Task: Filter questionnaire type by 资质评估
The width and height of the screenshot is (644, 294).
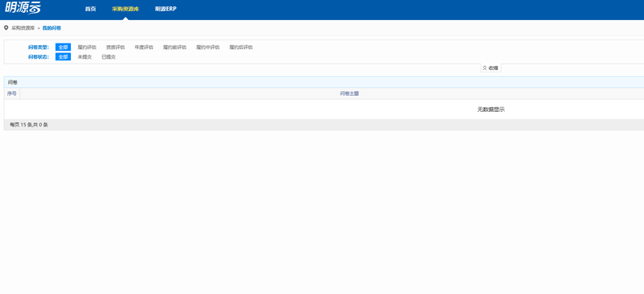Action: 115,48
